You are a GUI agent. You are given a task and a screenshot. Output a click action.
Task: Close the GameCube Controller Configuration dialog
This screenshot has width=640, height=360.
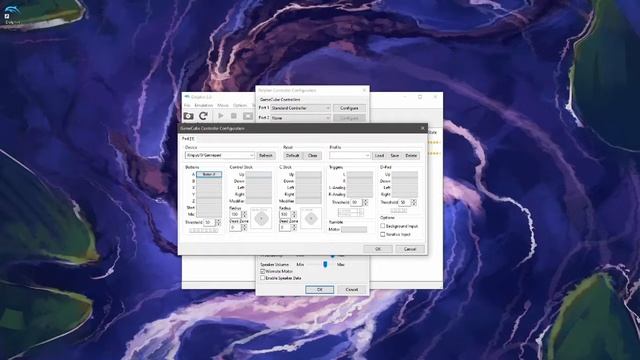tap(422, 128)
